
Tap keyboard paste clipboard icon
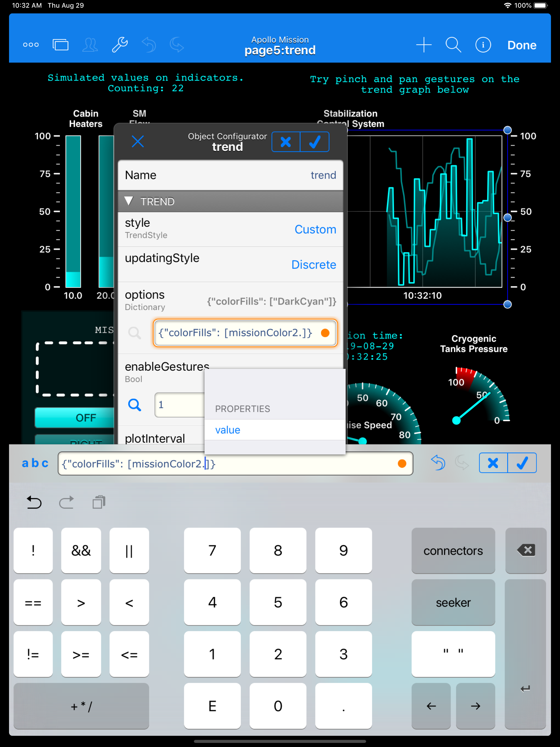click(99, 502)
